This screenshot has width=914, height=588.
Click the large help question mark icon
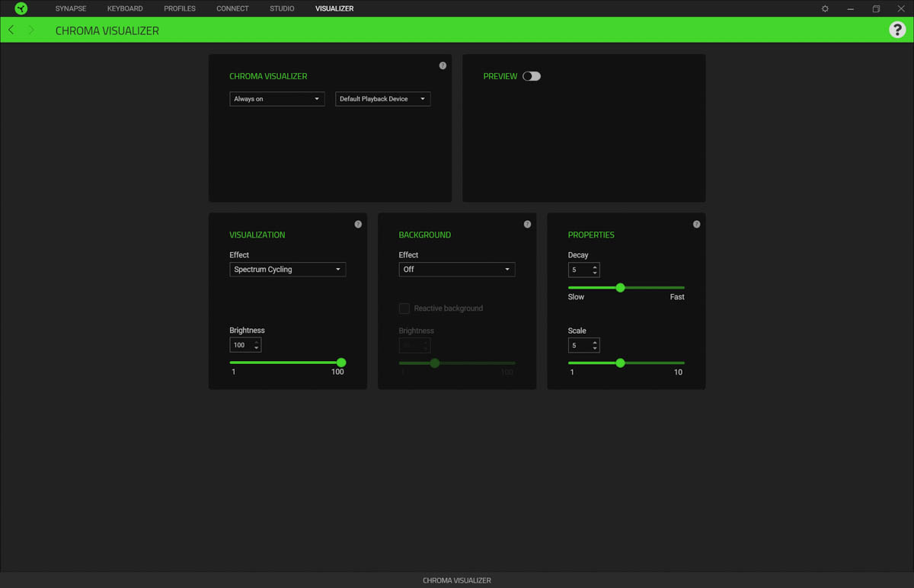pyautogui.click(x=897, y=30)
